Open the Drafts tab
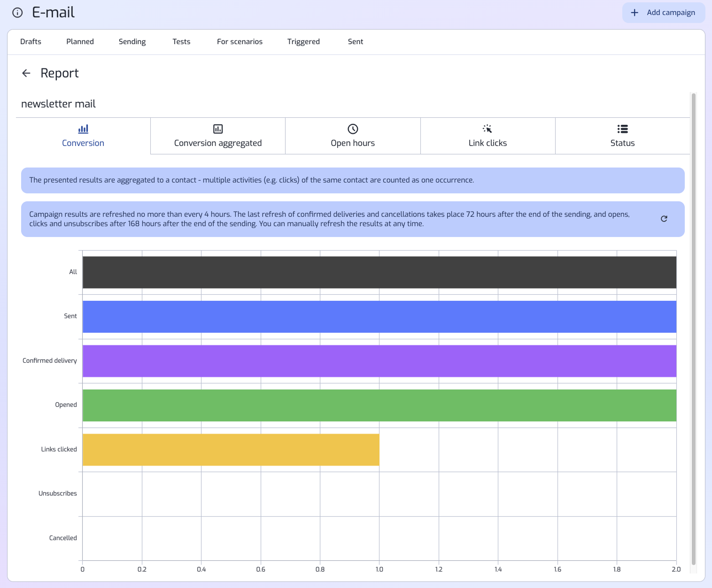The width and height of the screenshot is (712, 588). coord(31,42)
